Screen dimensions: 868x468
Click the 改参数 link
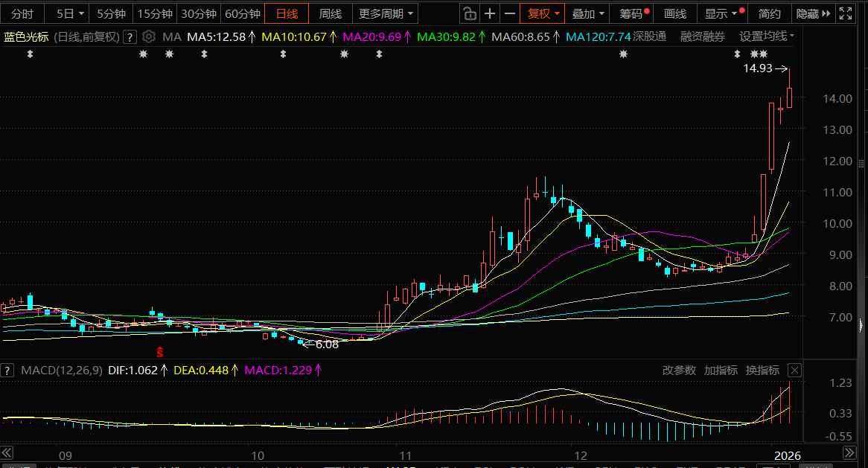[x=679, y=370]
